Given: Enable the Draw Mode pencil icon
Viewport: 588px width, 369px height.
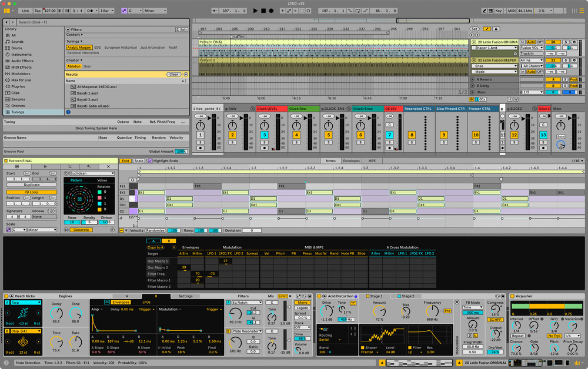Looking at the screenshot, I should pos(484,10).
